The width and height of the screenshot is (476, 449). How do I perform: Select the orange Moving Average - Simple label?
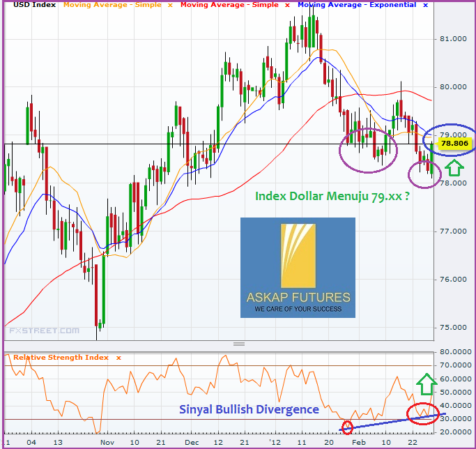113,6
